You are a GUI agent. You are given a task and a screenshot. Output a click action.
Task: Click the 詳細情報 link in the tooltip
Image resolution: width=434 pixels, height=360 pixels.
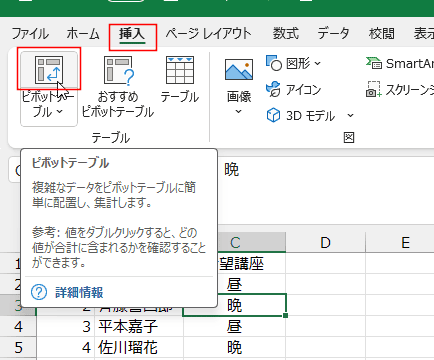(x=79, y=292)
